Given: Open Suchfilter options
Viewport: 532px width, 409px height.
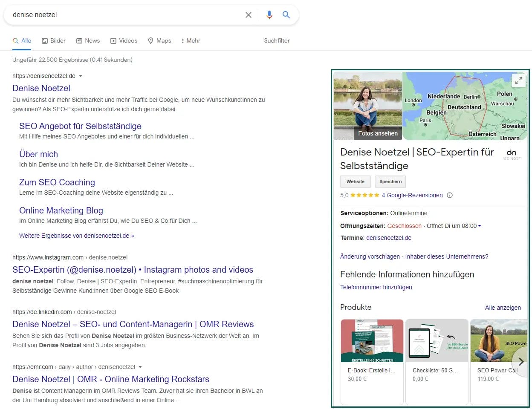Looking at the screenshot, I should click(277, 40).
